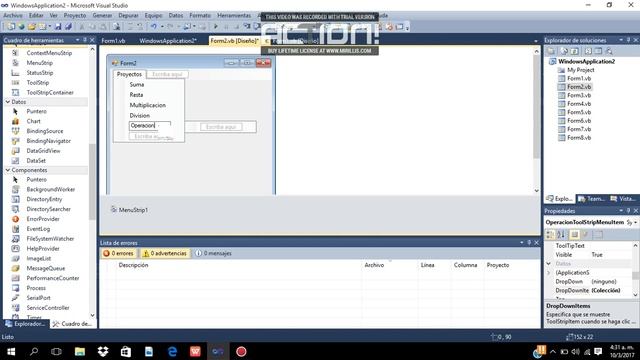The image size is (640, 360).
Task: Select EventLog in the toolbox
Action: coord(38,229)
